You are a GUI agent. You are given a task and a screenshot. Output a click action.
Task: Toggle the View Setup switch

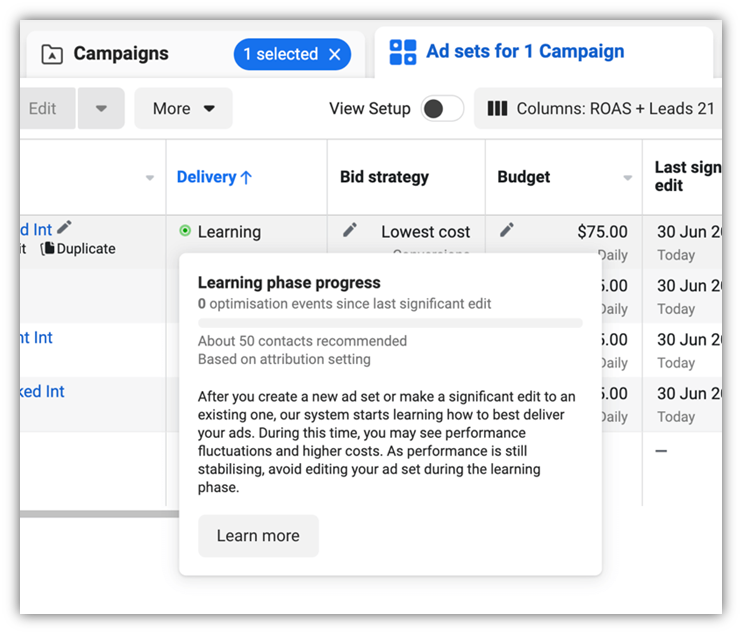click(442, 109)
